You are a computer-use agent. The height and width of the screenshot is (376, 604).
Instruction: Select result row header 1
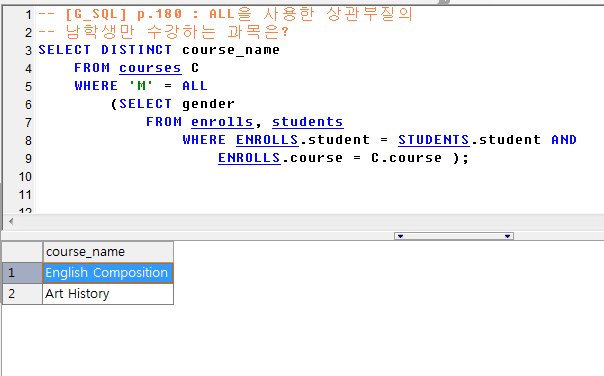(x=22, y=273)
